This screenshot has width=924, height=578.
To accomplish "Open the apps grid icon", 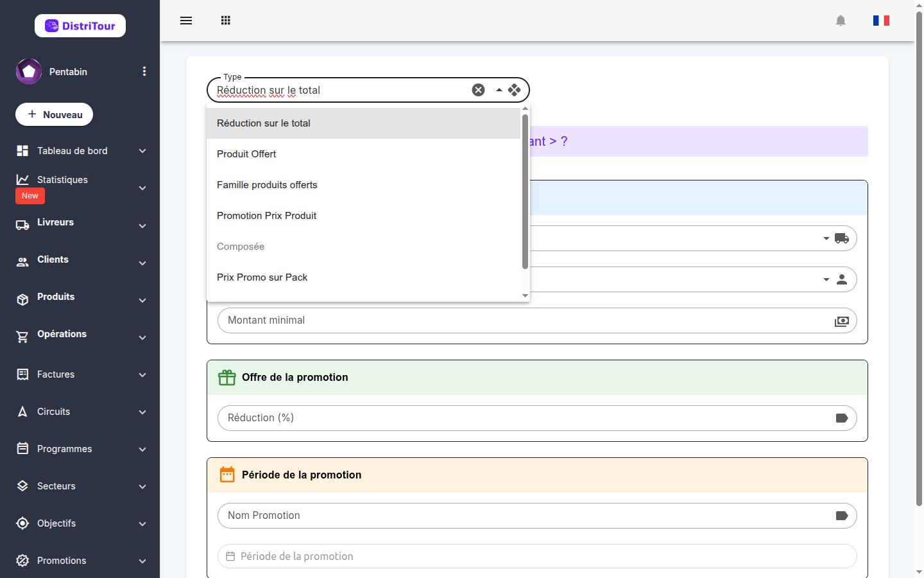I will click(x=226, y=21).
